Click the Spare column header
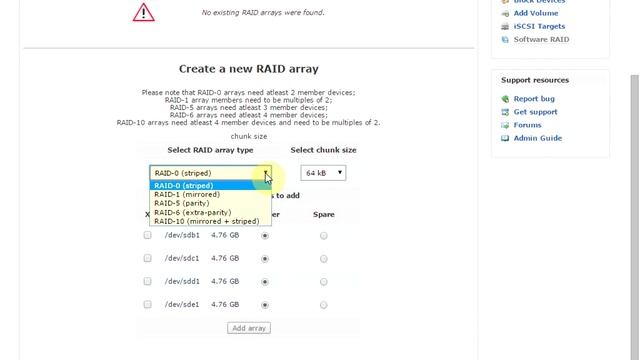640x360 pixels. coord(324,214)
